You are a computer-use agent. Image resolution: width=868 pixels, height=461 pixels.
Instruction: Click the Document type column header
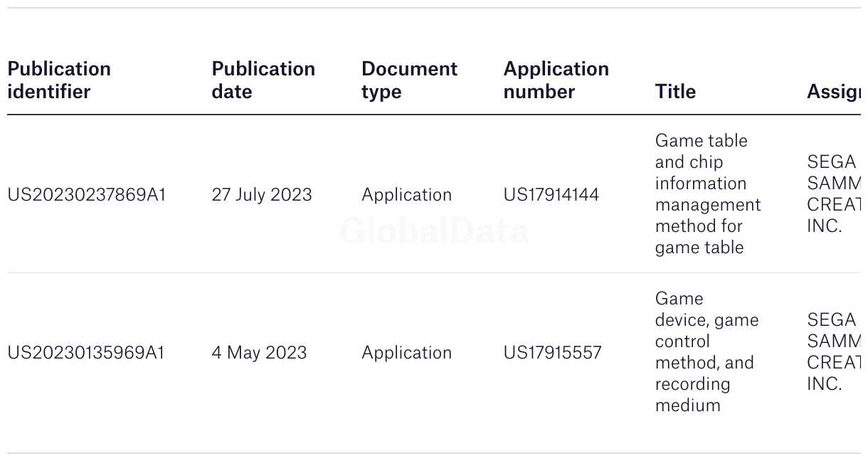click(409, 80)
